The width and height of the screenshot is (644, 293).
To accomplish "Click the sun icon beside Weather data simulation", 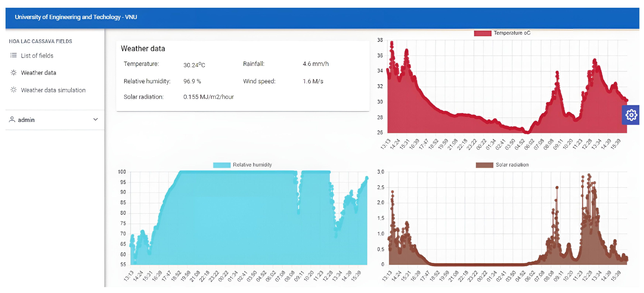I will [13, 90].
